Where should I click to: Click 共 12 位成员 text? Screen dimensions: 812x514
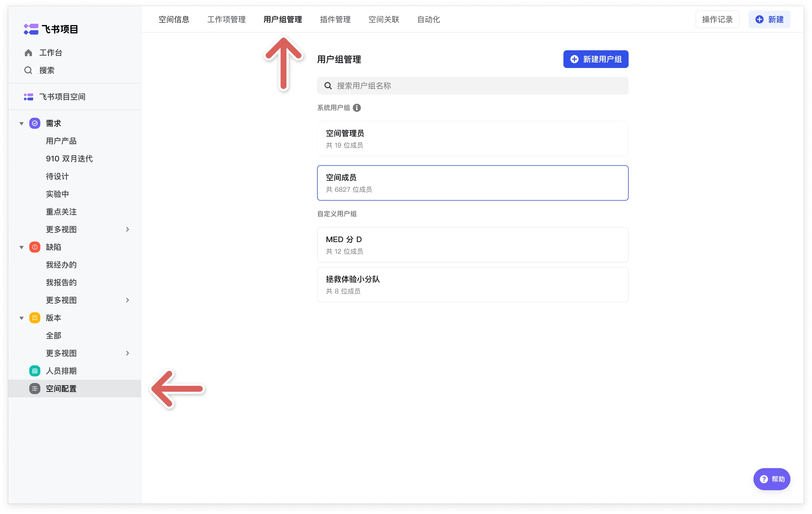click(344, 251)
